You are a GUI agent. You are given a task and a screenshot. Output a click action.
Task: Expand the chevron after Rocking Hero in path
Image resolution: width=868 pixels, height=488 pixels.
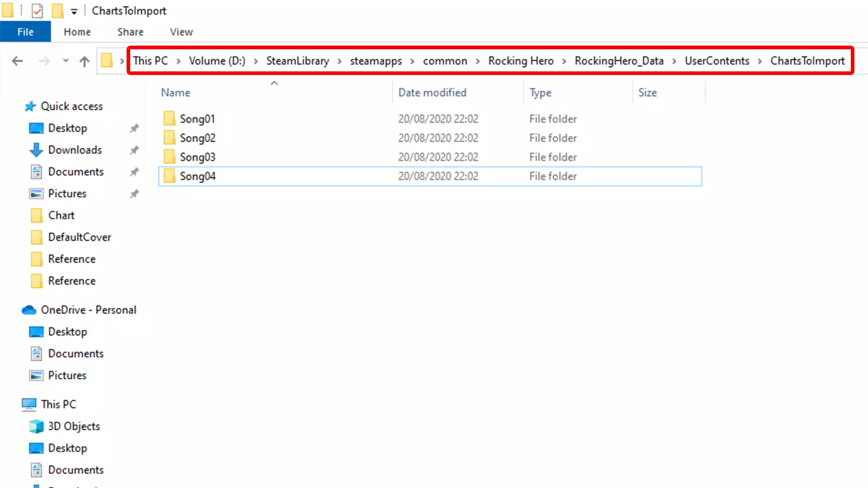(564, 61)
